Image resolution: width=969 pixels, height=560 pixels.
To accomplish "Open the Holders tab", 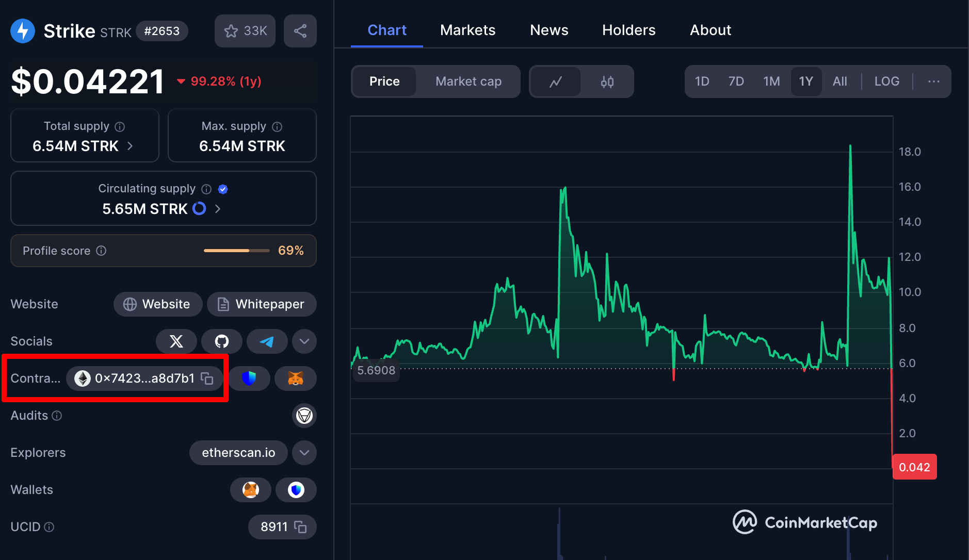I will click(629, 30).
